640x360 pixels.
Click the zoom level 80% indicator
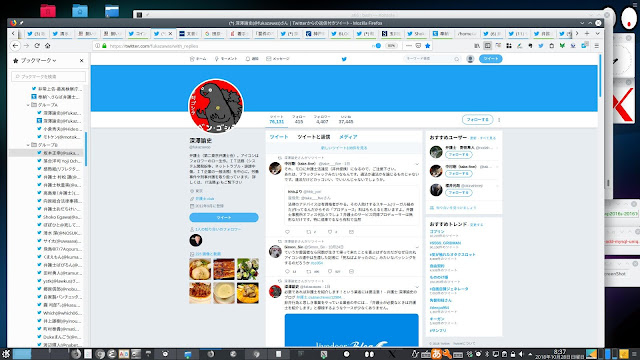(391, 46)
